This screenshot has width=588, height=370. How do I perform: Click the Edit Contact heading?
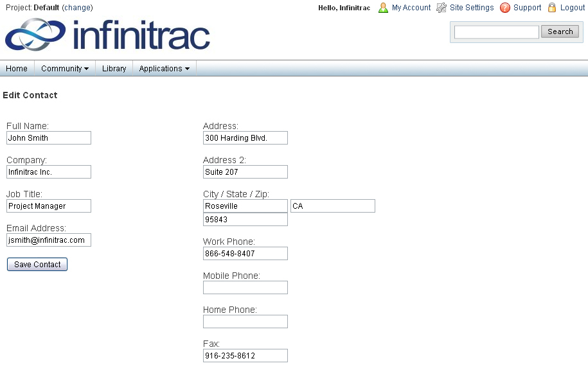pos(30,95)
